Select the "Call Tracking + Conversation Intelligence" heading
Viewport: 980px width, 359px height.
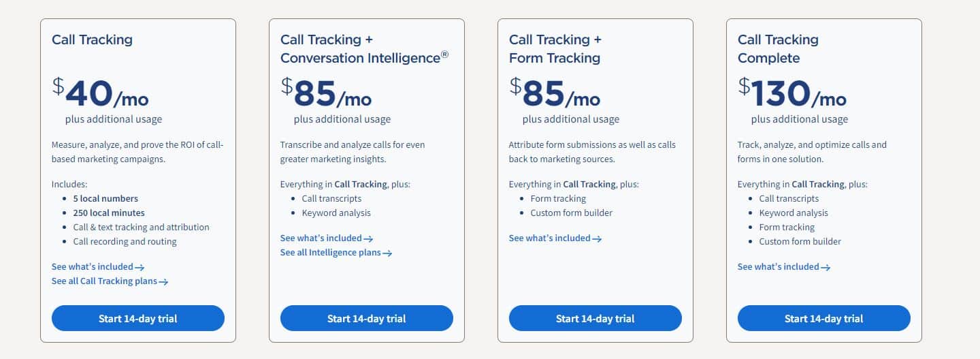coord(364,49)
